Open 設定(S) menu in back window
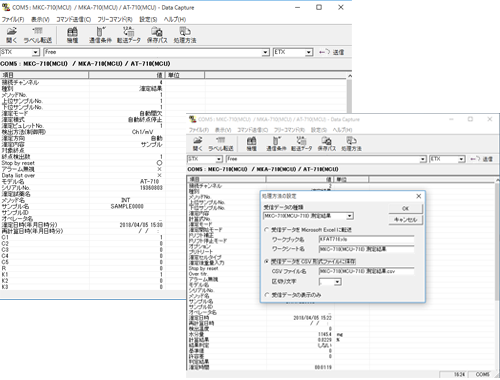The height and width of the screenshot is (380, 500). click(x=148, y=19)
